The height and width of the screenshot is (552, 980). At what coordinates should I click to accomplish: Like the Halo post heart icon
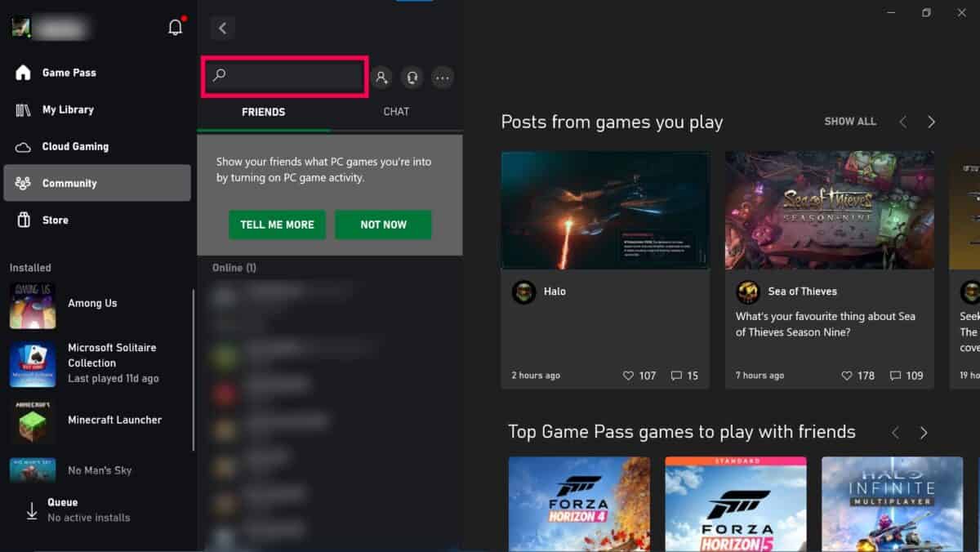628,376
